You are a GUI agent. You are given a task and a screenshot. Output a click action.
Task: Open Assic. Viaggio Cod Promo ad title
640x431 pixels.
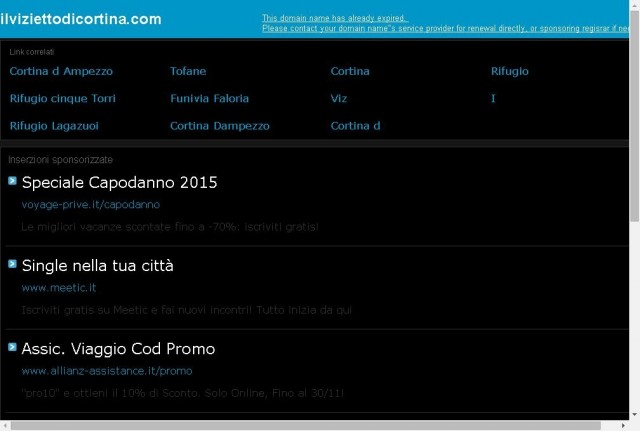click(x=118, y=349)
